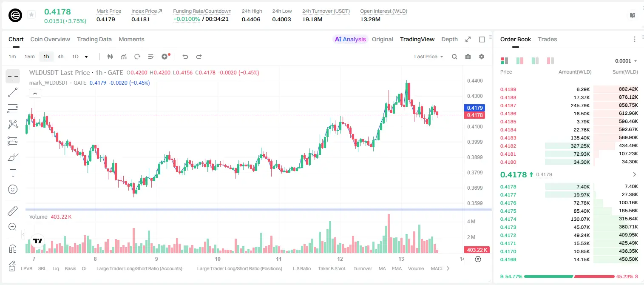
Task: Undo the last chart action
Action: tap(185, 57)
